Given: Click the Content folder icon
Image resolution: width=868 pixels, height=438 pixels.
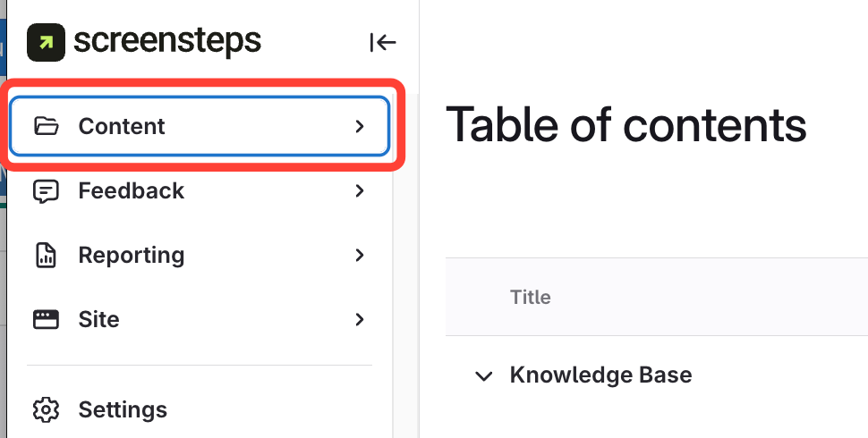Looking at the screenshot, I should (x=46, y=127).
